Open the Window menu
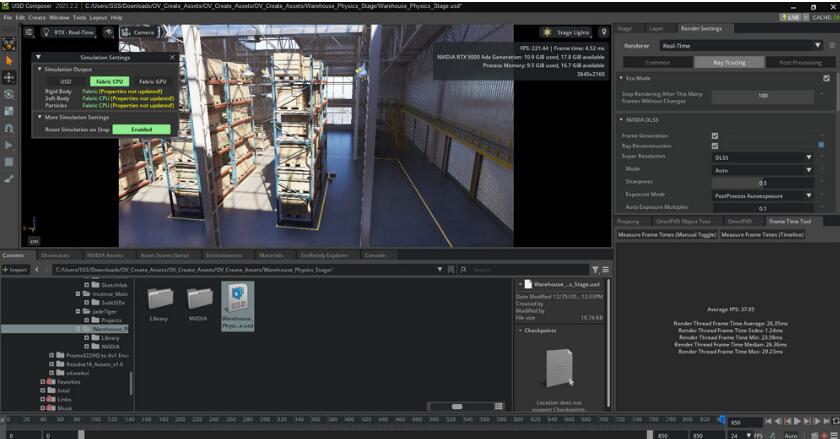840x439 pixels. coord(59,17)
